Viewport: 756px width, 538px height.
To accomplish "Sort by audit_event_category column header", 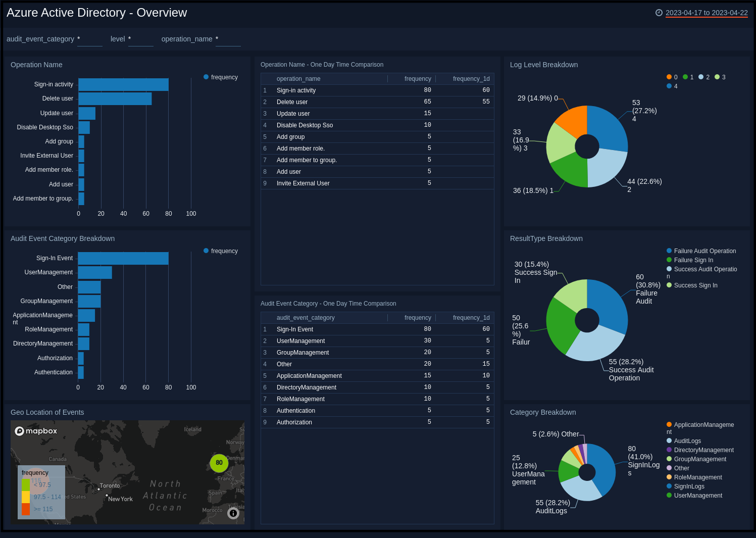I will tap(306, 318).
